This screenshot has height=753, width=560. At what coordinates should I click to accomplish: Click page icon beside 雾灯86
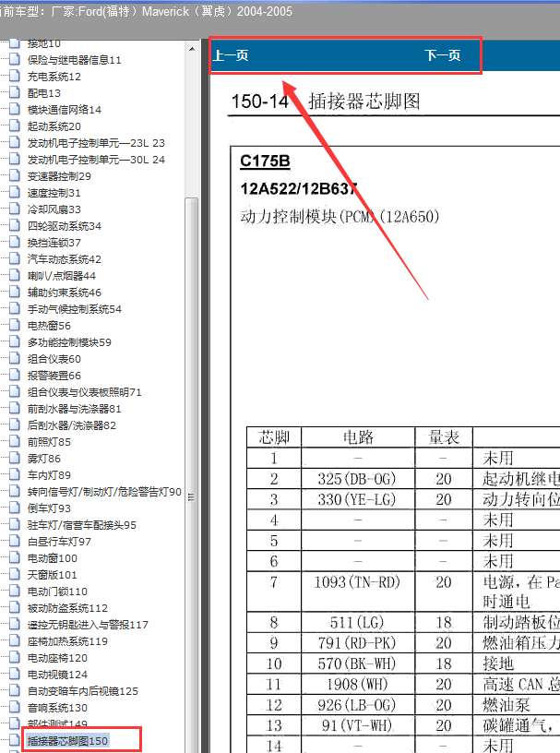pyautogui.click(x=15, y=458)
